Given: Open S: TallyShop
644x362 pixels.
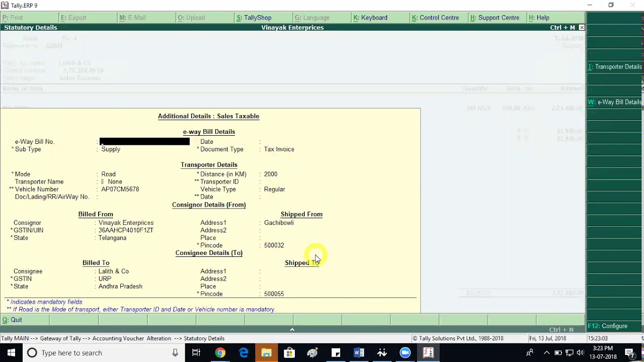Looking at the screenshot, I should tap(263, 18).
